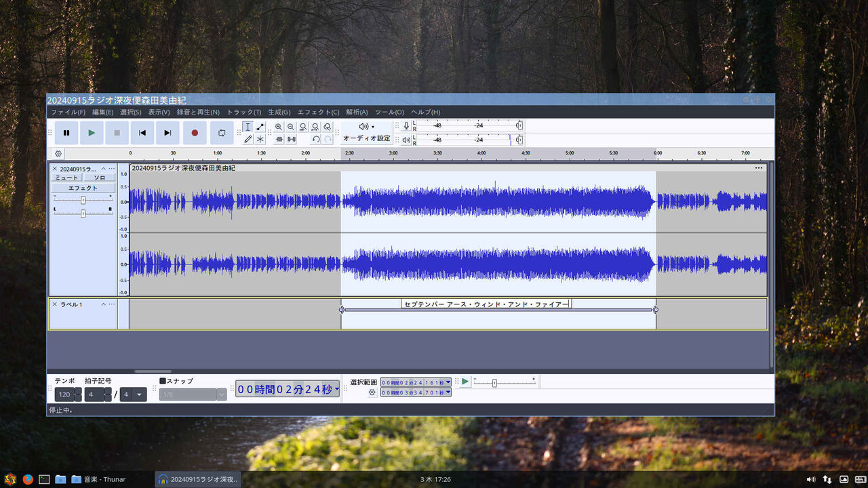Click the loop playback button
868x488 pixels.
point(222,133)
